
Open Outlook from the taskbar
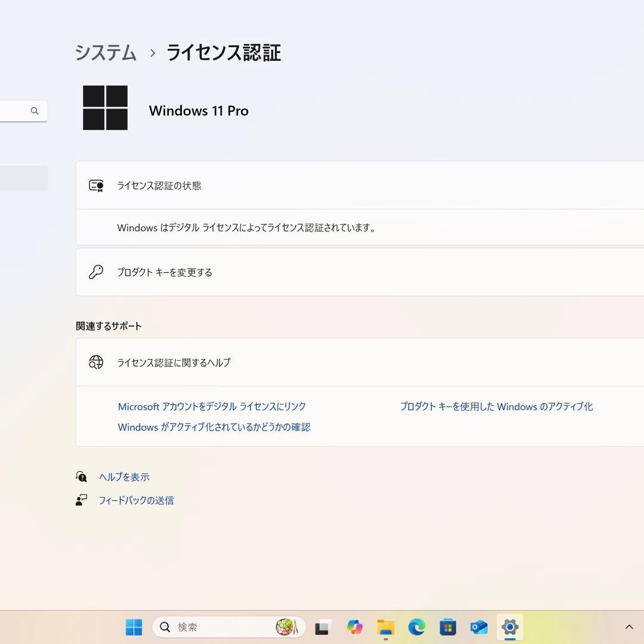coord(478,627)
